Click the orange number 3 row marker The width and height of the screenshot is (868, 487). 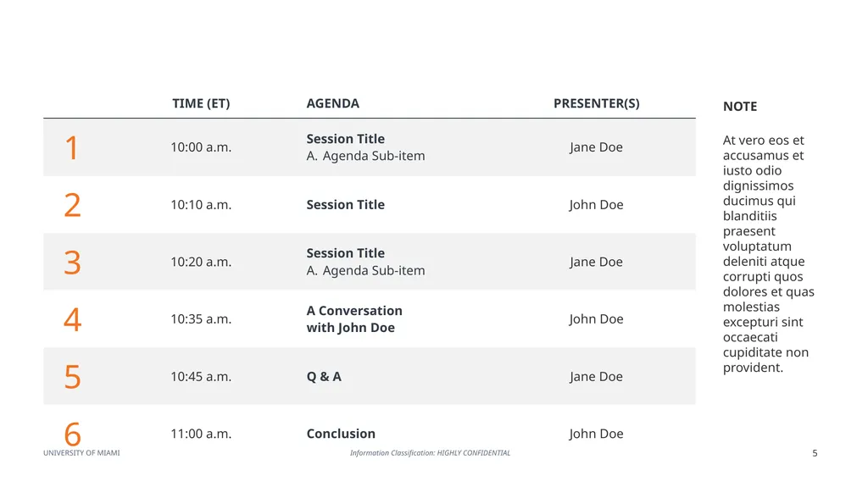pyautogui.click(x=73, y=263)
